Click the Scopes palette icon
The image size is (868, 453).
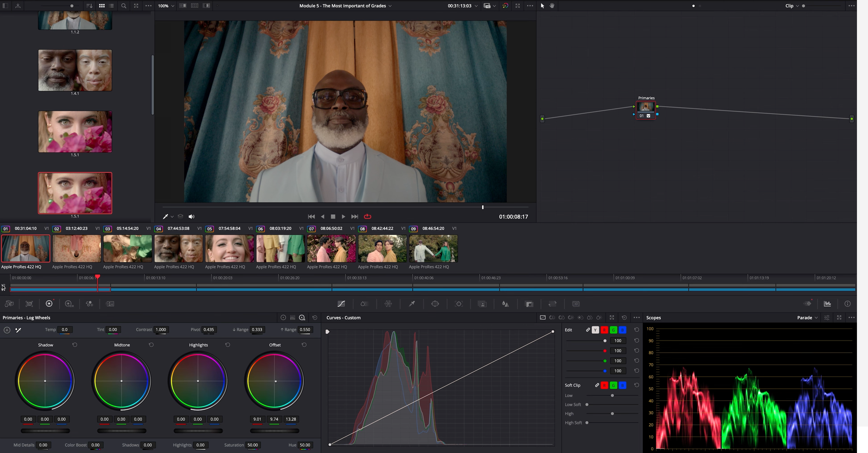click(x=827, y=304)
